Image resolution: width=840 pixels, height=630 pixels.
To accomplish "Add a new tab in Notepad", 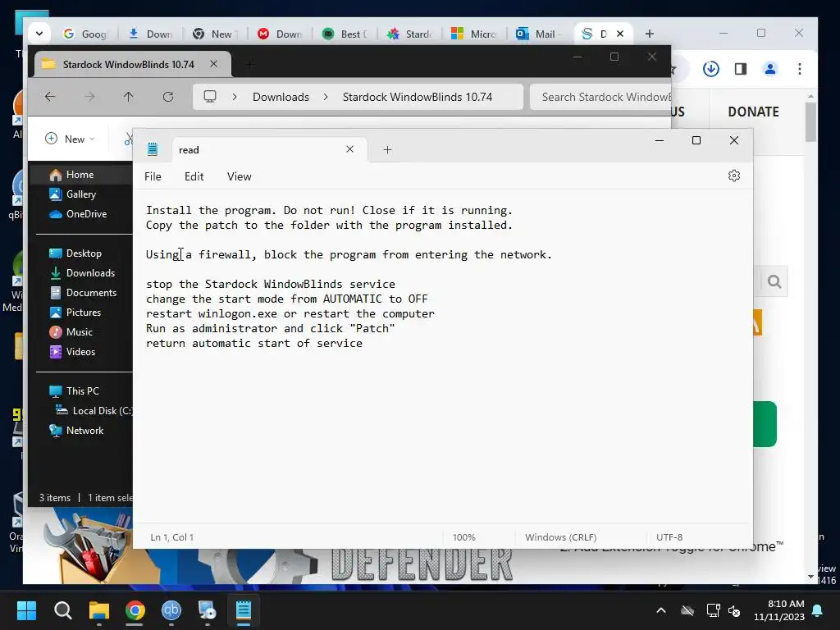I will tap(388, 150).
